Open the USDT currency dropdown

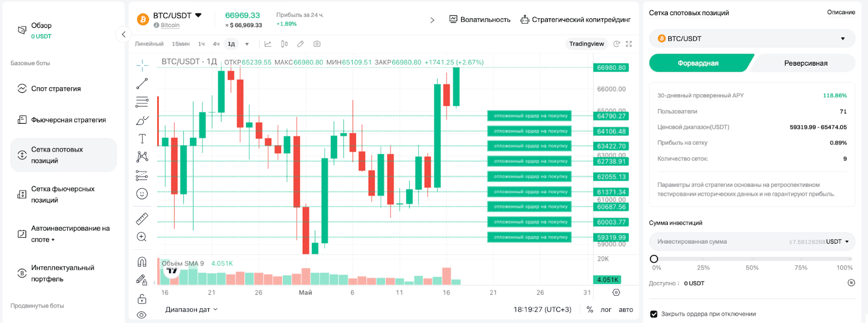838,242
